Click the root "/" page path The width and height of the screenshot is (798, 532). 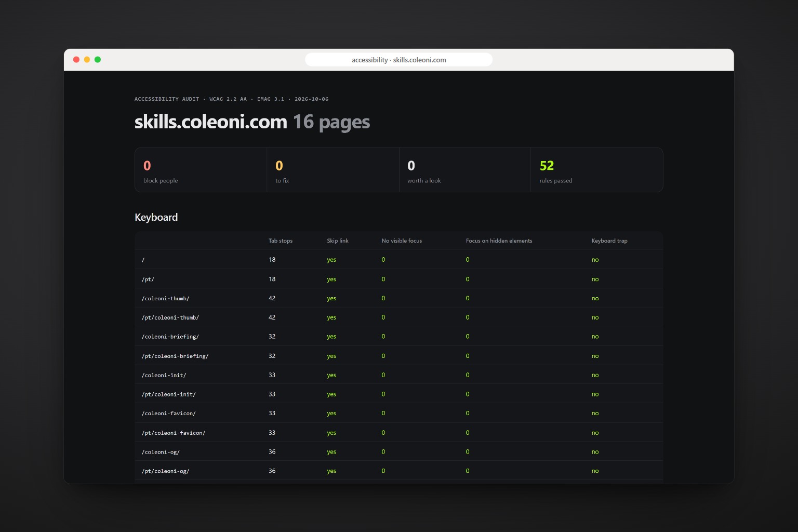pyautogui.click(x=143, y=260)
